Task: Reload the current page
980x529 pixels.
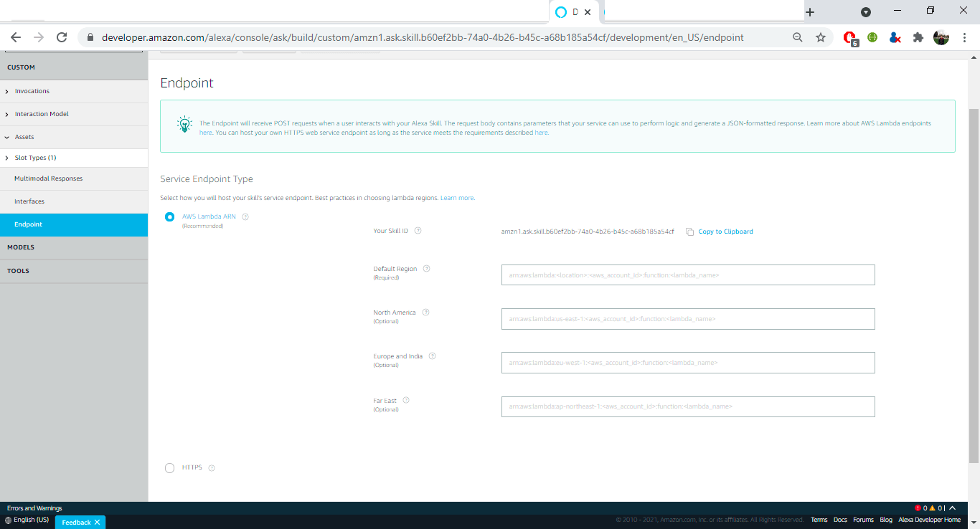Action: pos(62,37)
